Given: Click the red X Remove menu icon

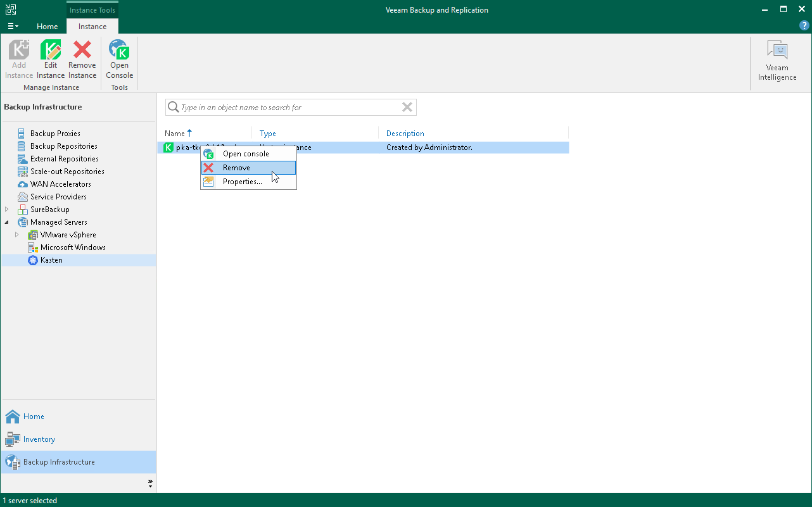Looking at the screenshot, I should pyautogui.click(x=208, y=168).
